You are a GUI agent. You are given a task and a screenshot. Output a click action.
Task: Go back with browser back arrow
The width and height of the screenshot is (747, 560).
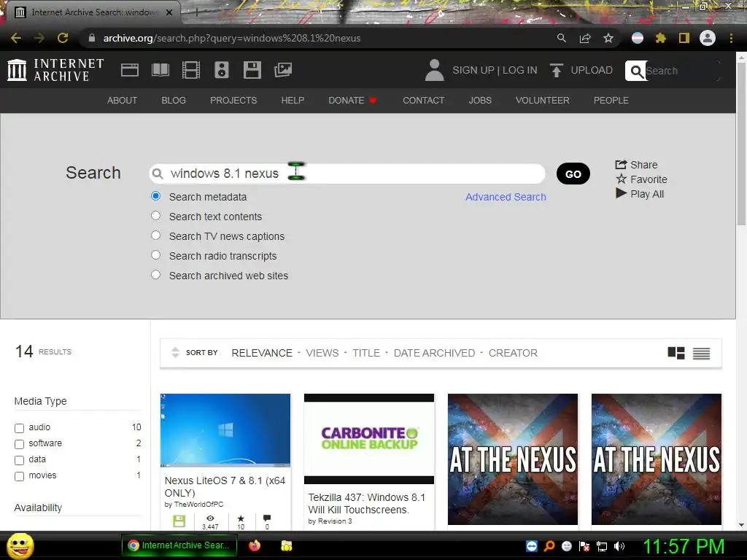click(16, 38)
